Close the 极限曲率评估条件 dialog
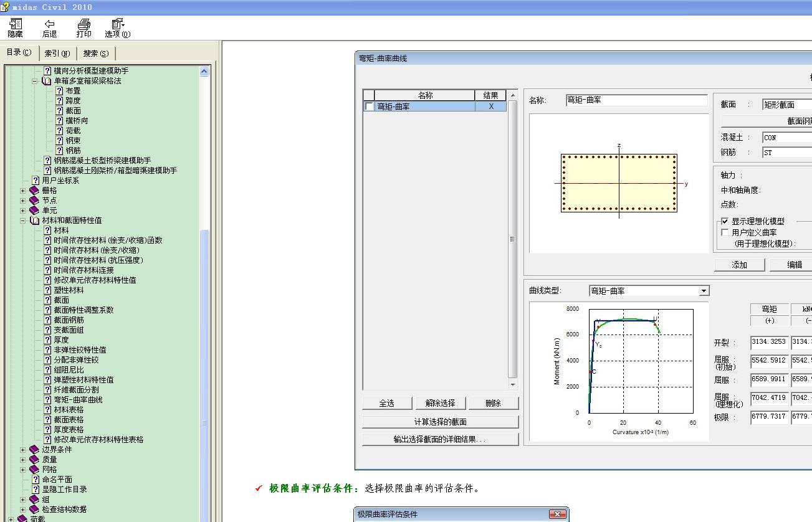 tap(557, 515)
